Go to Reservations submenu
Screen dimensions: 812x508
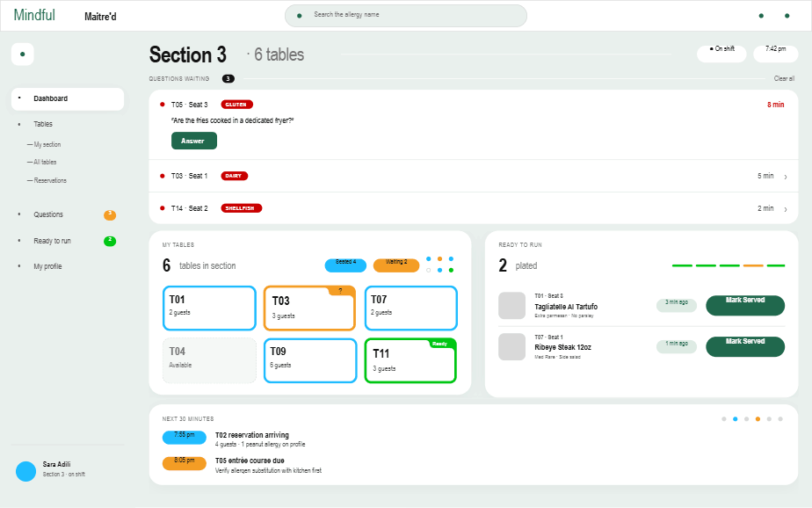[50, 181]
